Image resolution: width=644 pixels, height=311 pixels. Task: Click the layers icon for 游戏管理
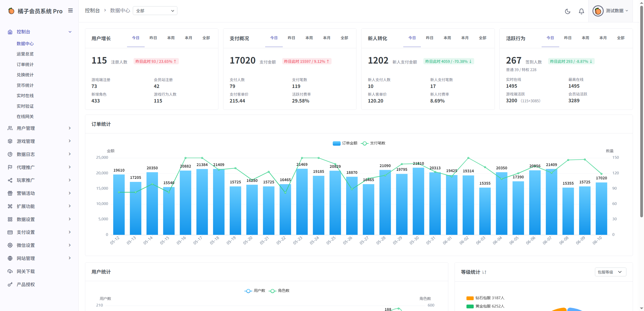click(x=10, y=141)
